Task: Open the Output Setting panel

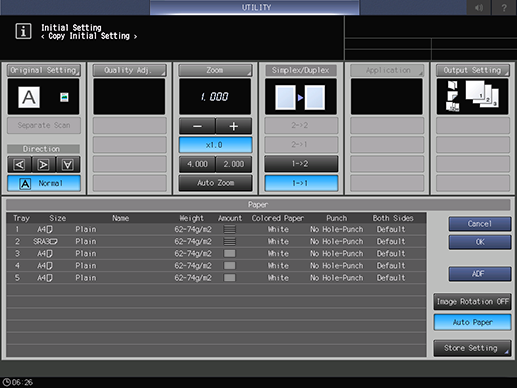Action: click(x=473, y=70)
